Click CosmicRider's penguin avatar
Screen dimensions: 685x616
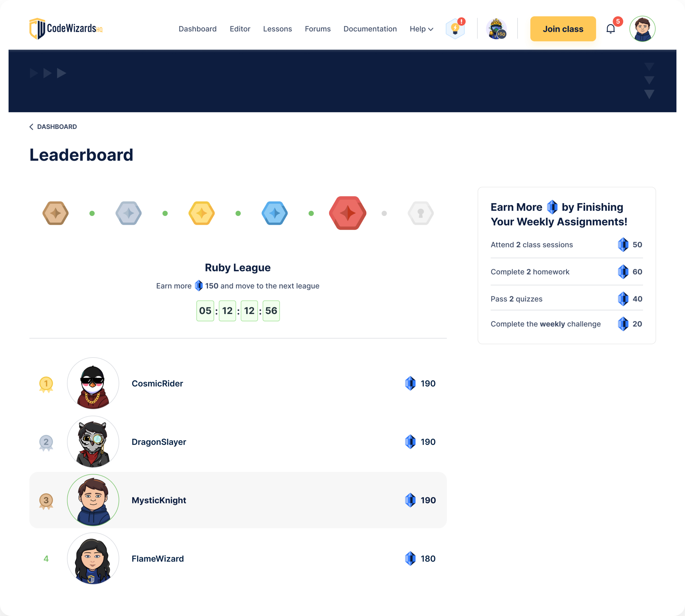[x=93, y=384]
